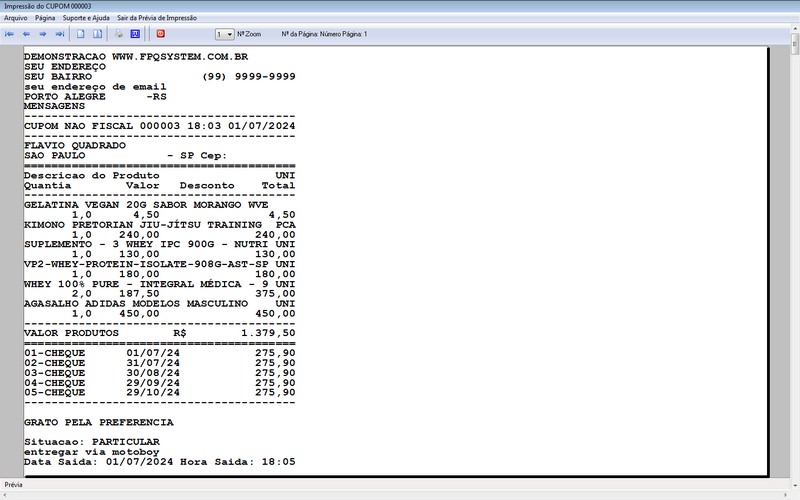Click customer name FLAVIO QUADRADO
Viewport: 800px width, 500px height.
point(74,146)
